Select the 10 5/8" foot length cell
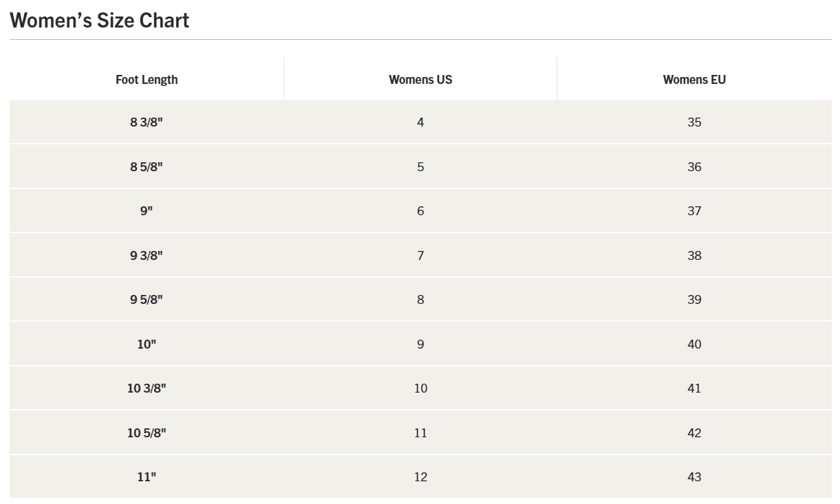840x504 pixels. [147, 433]
